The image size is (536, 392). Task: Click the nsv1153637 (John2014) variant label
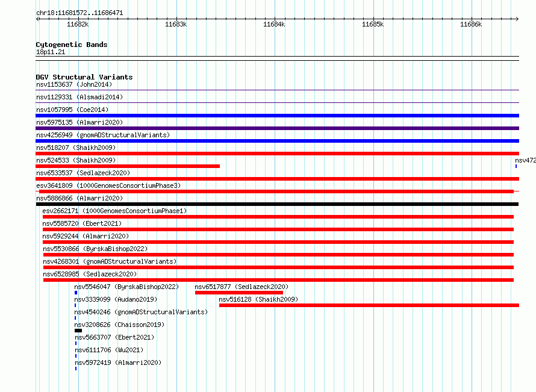click(74, 84)
